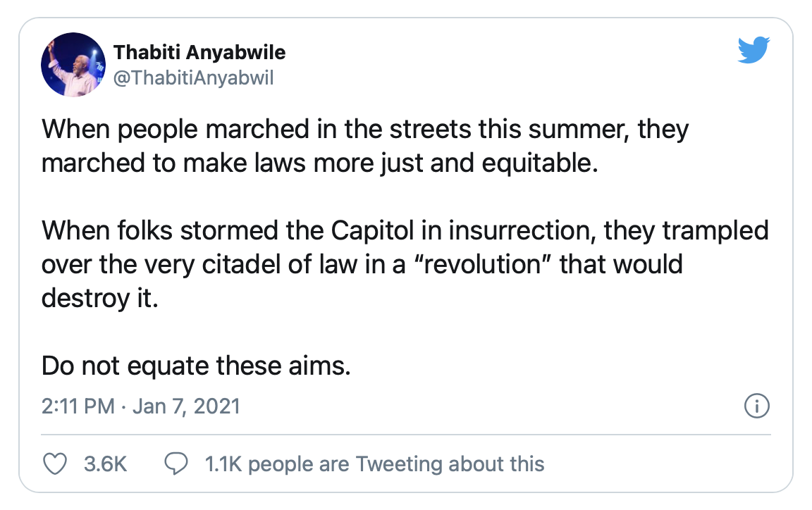The width and height of the screenshot is (812, 510).
Task: Like the tweet with the heart icon
Action: (55, 464)
